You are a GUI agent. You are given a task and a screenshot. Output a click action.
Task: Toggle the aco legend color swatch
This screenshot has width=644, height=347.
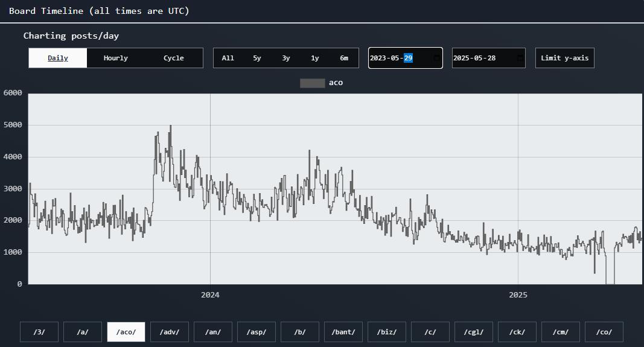click(x=313, y=83)
